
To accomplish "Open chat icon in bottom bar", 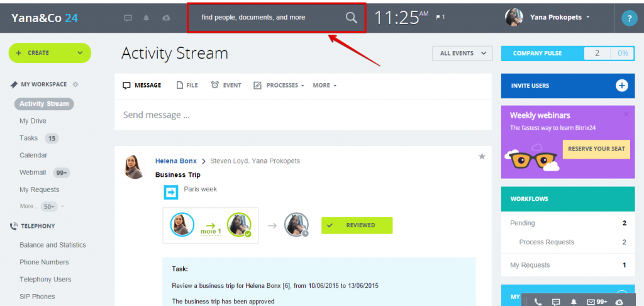I will pos(556,302).
